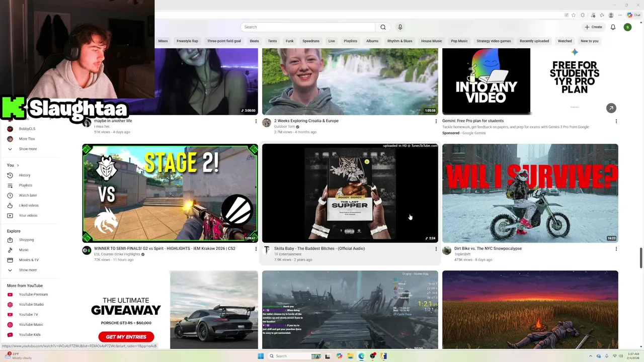Screen dimensions: 644x362
Task: Add page to favorites with the star icon
Action: [x=573, y=15]
